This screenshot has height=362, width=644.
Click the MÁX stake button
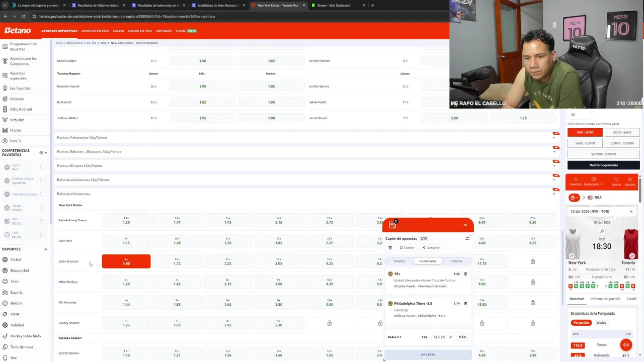click(462, 337)
